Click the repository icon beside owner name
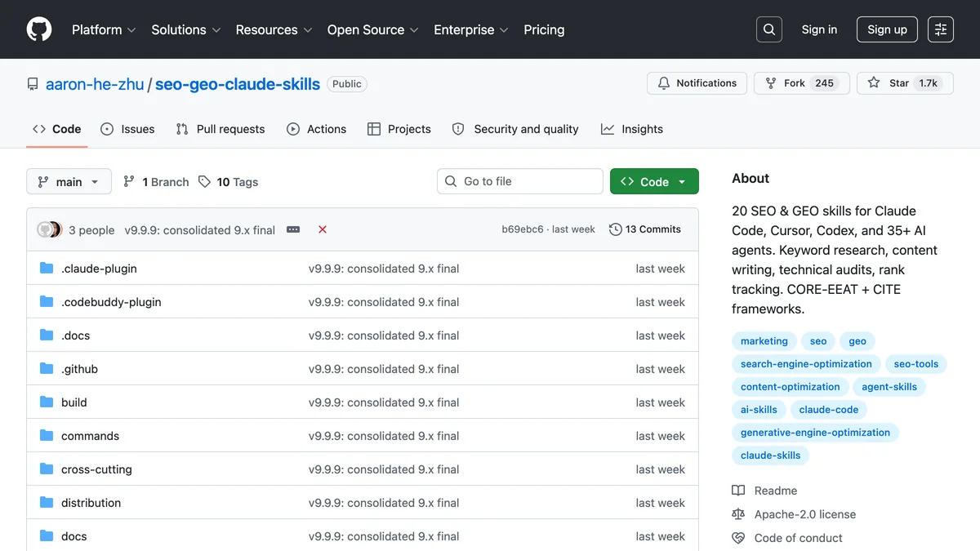The image size is (980, 551). click(33, 84)
